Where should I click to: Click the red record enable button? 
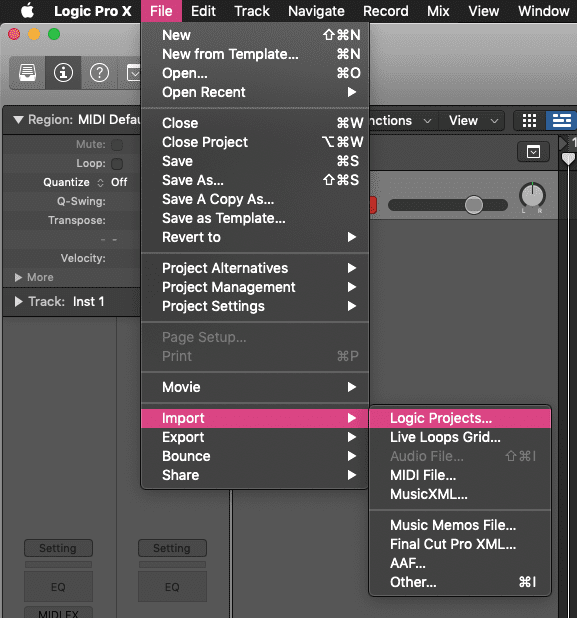tap(373, 205)
